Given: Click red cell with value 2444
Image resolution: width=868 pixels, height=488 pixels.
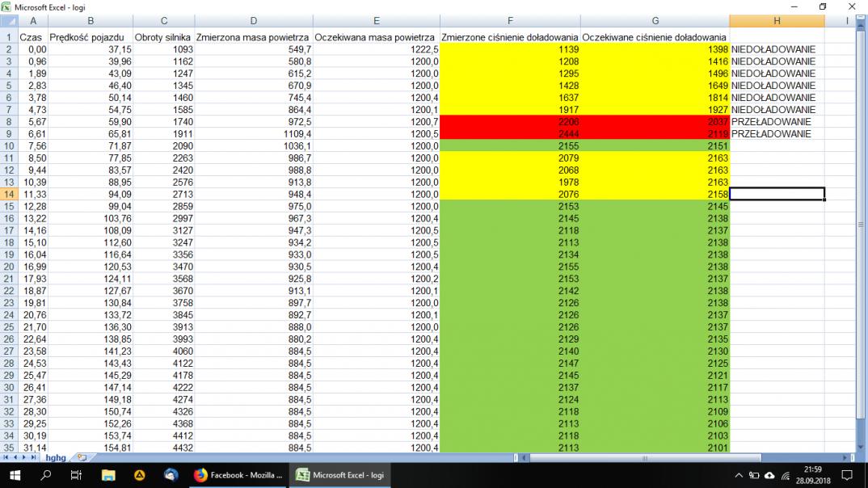Looking at the screenshot, I should tap(511, 134).
